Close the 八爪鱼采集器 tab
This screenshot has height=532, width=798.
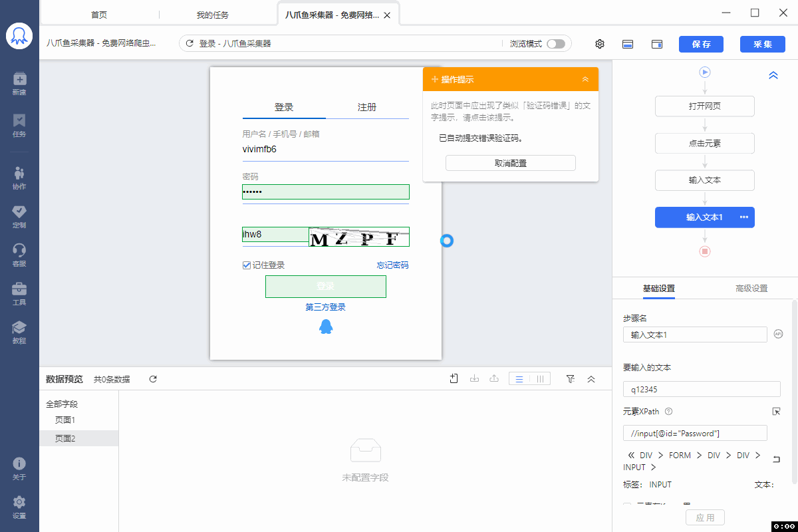click(x=388, y=15)
